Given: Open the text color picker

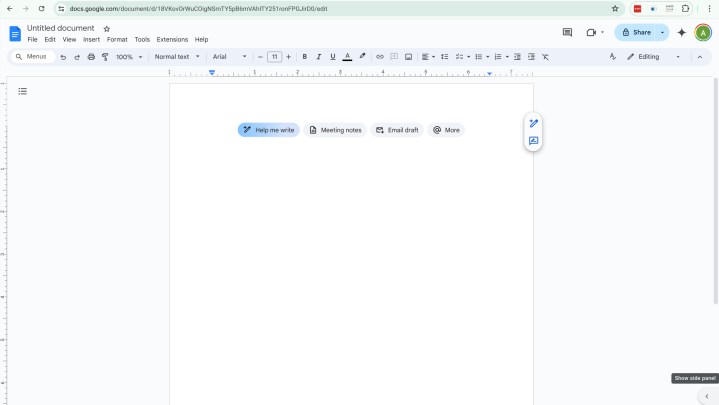Looking at the screenshot, I should coord(347,57).
